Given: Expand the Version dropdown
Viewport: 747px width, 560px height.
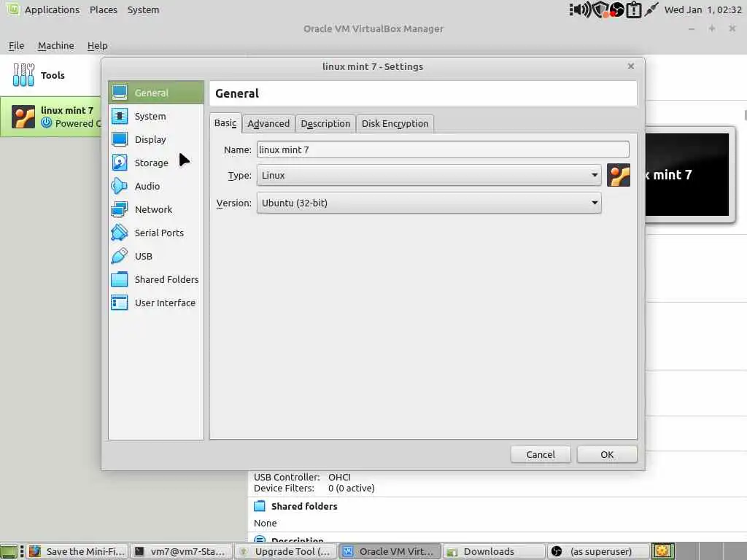Looking at the screenshot, I should 429,203.
